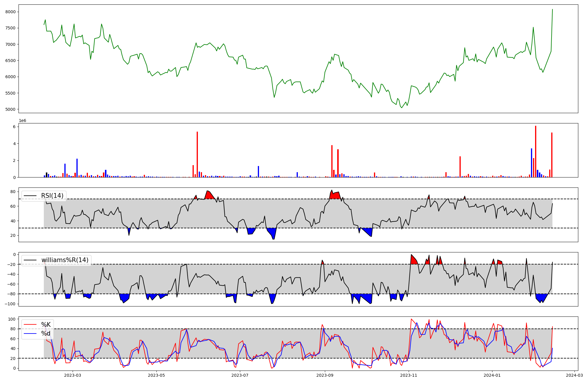Click the %K legend text
Viewport: 588px width, 382px height.
point(46,324)
